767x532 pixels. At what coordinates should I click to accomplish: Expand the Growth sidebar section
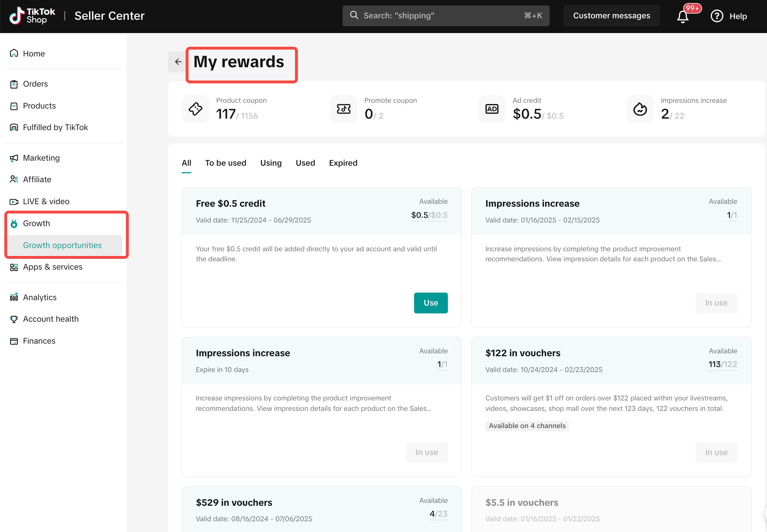[36, 223]
